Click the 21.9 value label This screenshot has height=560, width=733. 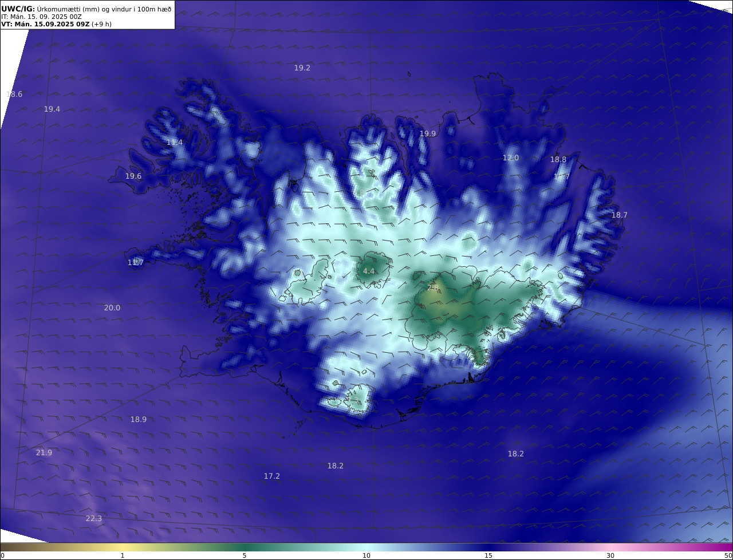coord(44,452)
